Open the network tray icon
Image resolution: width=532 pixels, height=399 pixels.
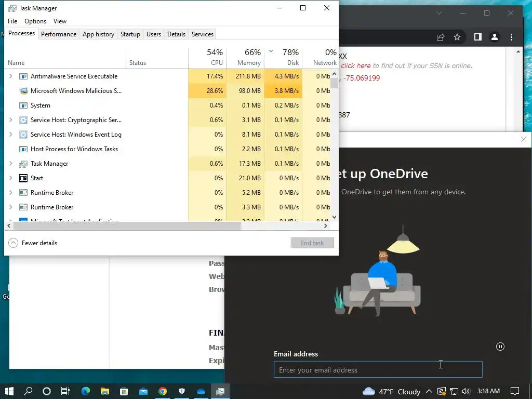coord(454,391)
